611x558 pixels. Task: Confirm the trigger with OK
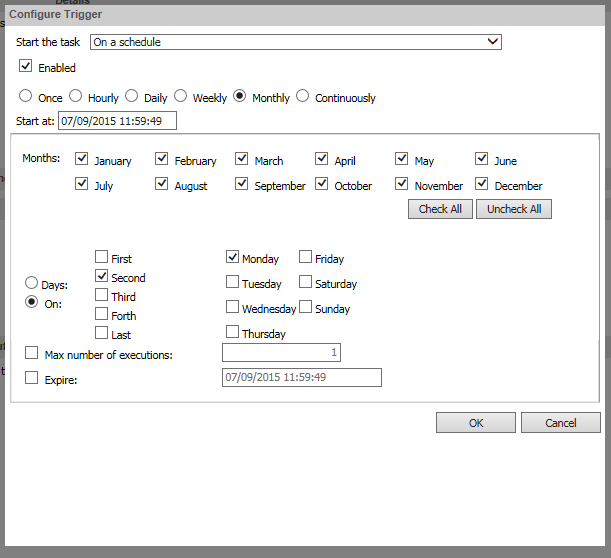coord(476,423)
